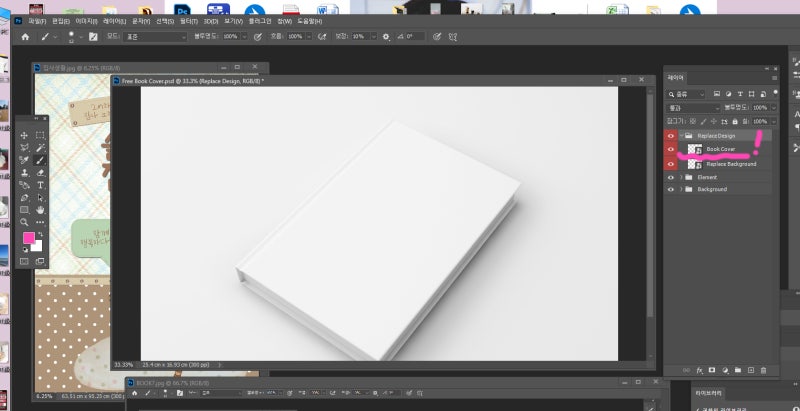This screenshot has height=411, width=800.
Task: Open the brush blending mode dropdown
Action: (154, 36)
